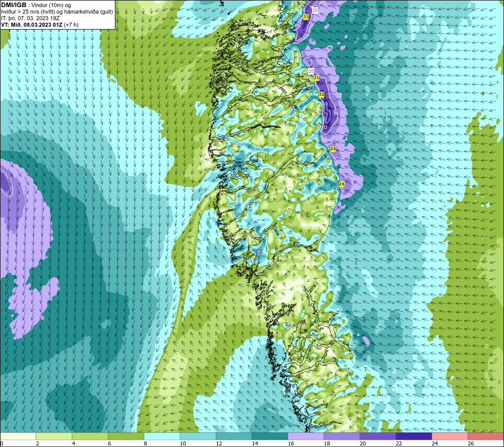Image resolution: width=504 pixels, height=447 pixels.
Task: Pick the 10–12 m/s turquoise legend swatch
Action: 198,436
